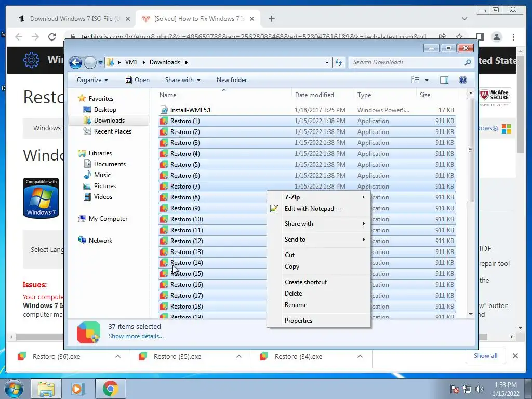
Task: Open the 7-Zip context submenu
Action: pyautogui.click(x=319, y=197)
